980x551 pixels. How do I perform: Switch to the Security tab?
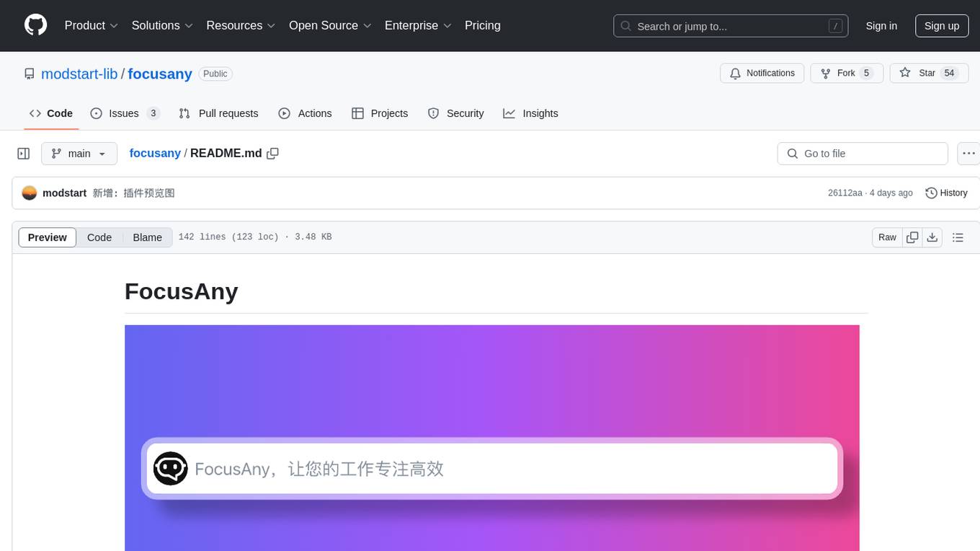455,113
